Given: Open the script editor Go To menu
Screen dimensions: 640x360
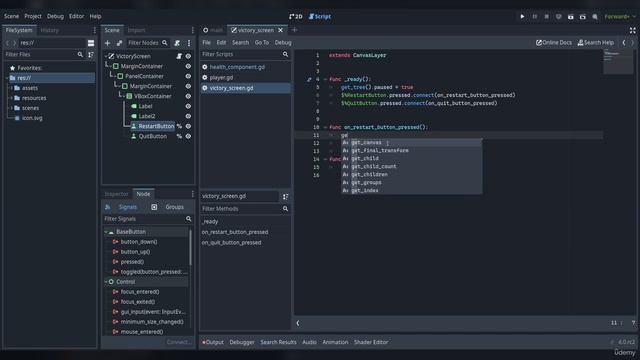Looking at the screenshot, I should (x=262, y=42).
